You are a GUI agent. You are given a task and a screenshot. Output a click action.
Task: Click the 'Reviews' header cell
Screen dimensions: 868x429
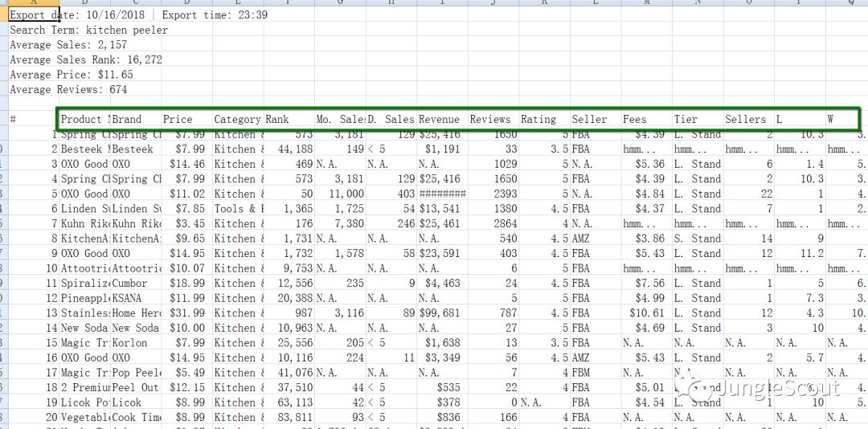(x=493, y=119)
